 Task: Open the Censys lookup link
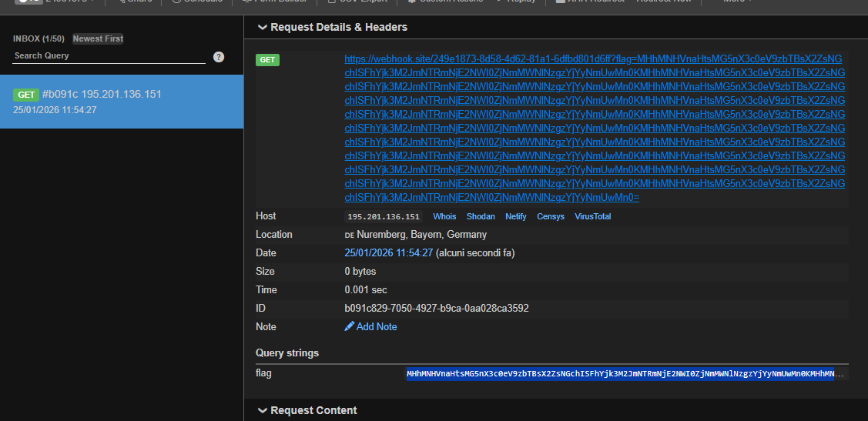click(x=551, y=217)
